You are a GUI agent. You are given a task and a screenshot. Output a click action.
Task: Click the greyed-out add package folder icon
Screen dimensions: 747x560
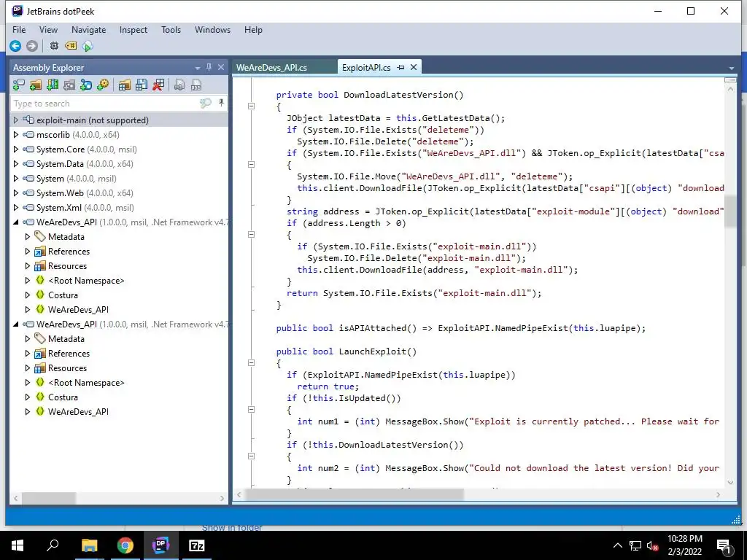[69, 85]
